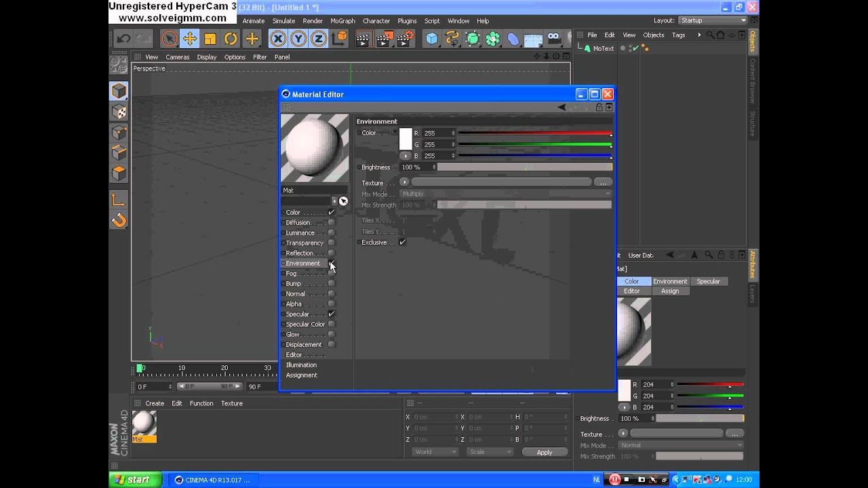Select the Mat material thumbnail

(144, 423)
